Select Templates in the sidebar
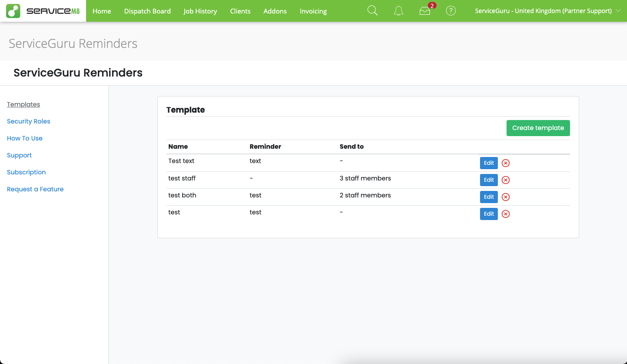This screenshot has height=364, width=627. [x=23, y=104]
